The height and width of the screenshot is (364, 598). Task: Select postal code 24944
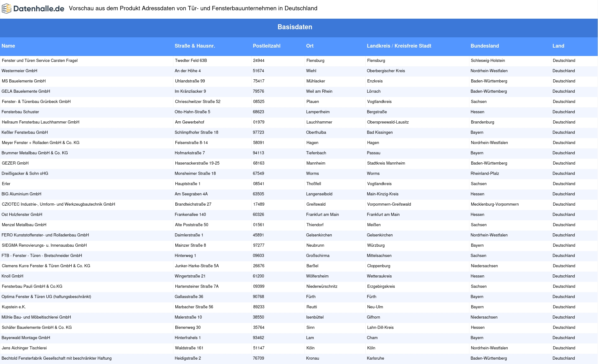(259, 60)
